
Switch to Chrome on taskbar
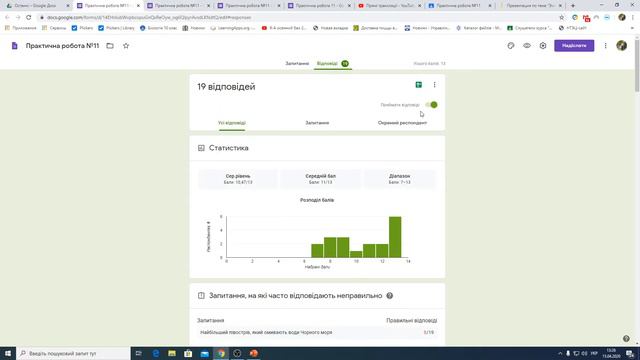[x=221, y=353]
